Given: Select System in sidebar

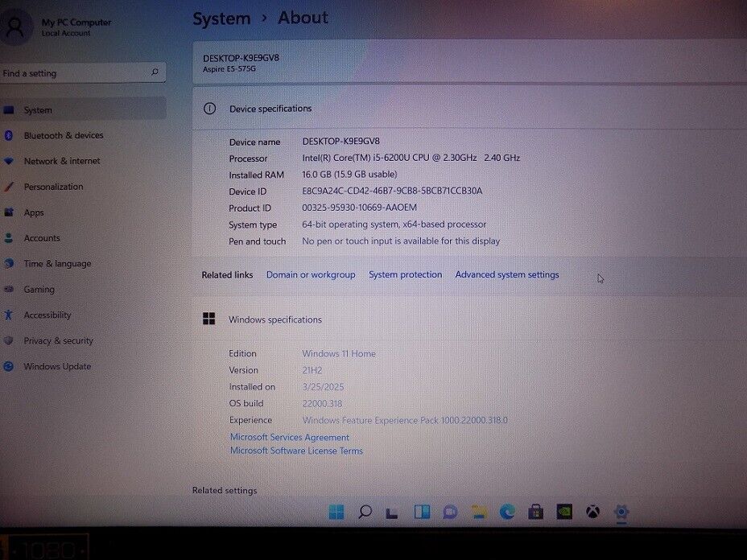Looking at the screenshot, I should [x=83, y=109].
